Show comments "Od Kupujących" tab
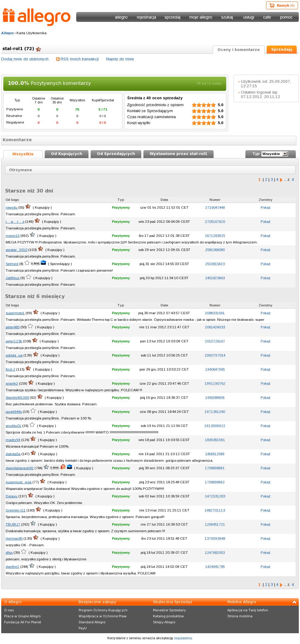Image resolution: width=300 pixels, height=644 pixels. tap(67, 154)
